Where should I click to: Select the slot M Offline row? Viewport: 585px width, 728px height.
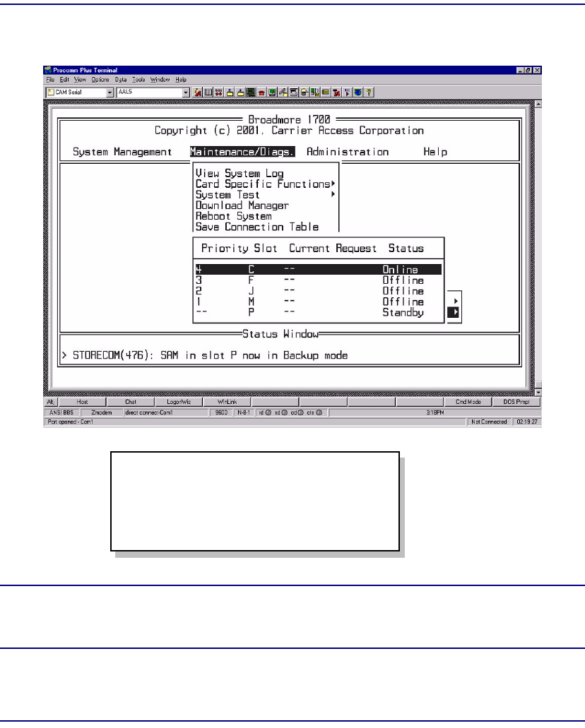(x=319, y=302)
